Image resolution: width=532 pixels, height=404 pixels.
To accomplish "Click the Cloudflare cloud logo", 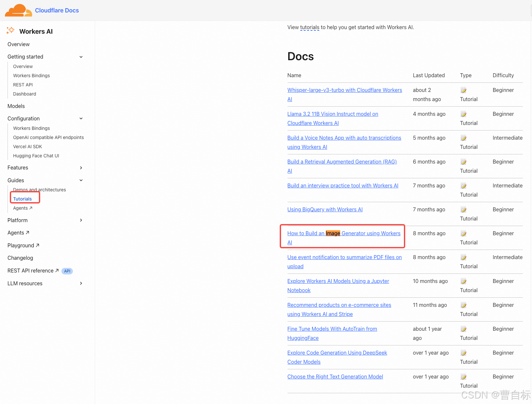I will (x=18, y=10).
